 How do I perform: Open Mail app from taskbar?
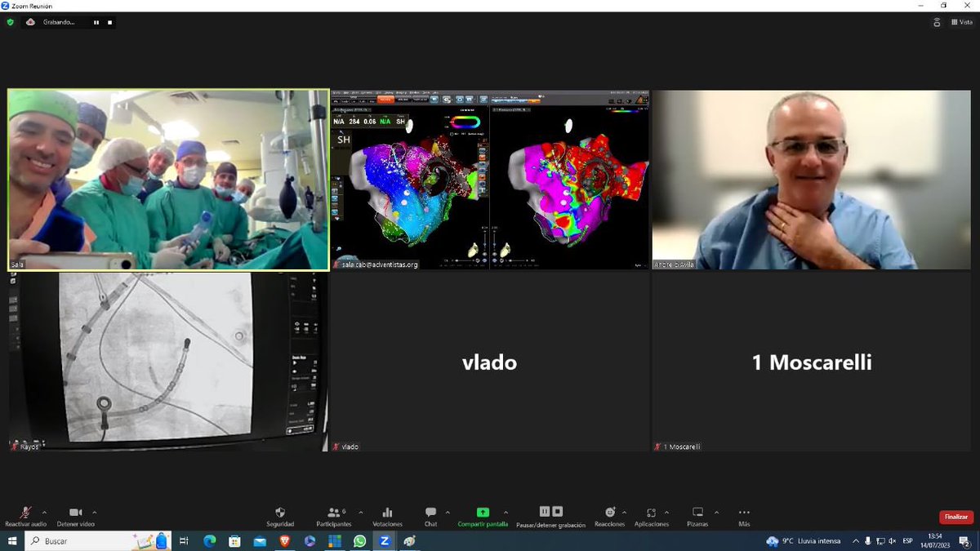[260, 541]
